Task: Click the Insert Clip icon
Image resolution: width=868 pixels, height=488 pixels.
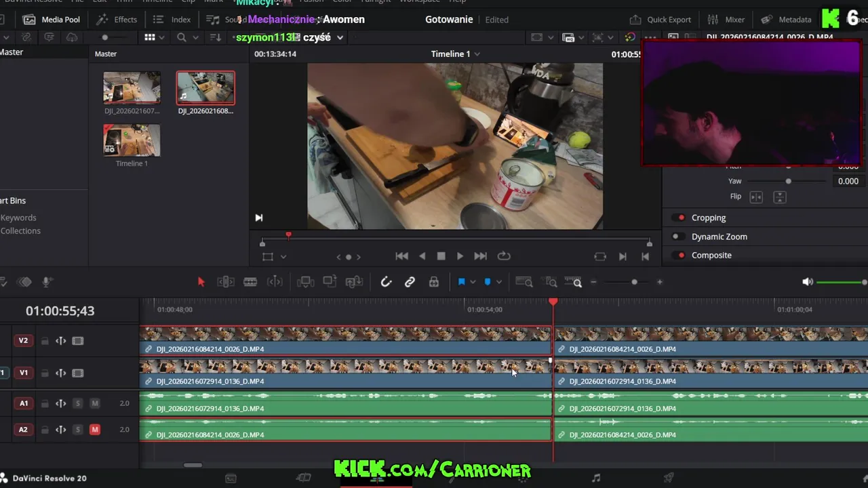Action: (x=305, y=282)
